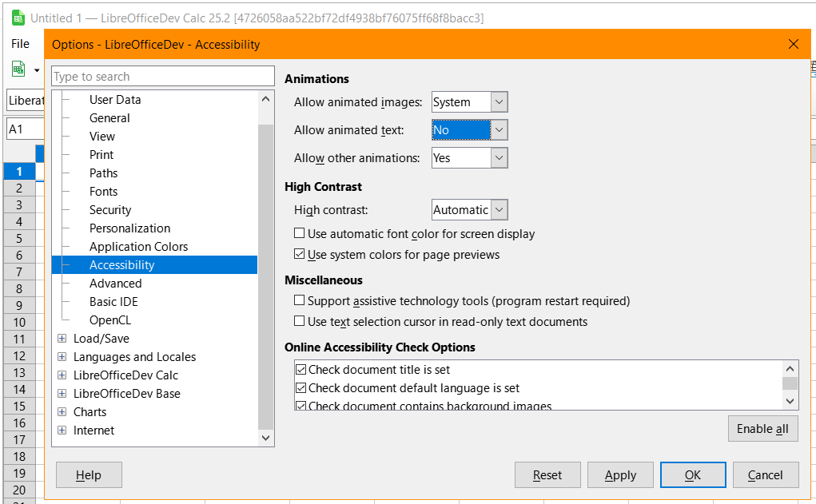
Task: Click the Name Box showing A1
Action: pyautogui.click(x=26, y=129)
